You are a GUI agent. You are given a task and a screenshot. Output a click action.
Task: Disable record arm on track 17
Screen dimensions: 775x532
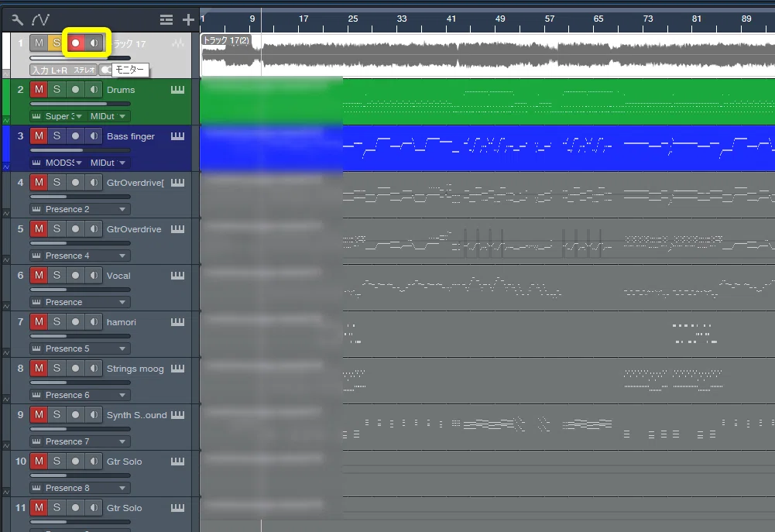[75, 43]
